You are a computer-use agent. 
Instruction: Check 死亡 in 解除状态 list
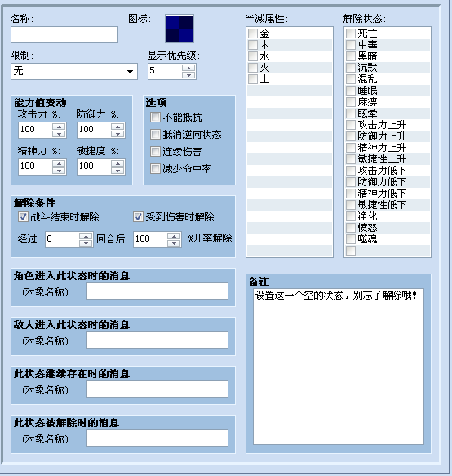click(351, 33)
